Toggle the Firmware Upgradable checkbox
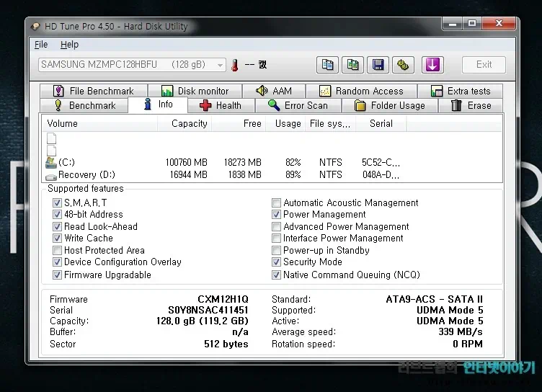 (x=58, y=275)
